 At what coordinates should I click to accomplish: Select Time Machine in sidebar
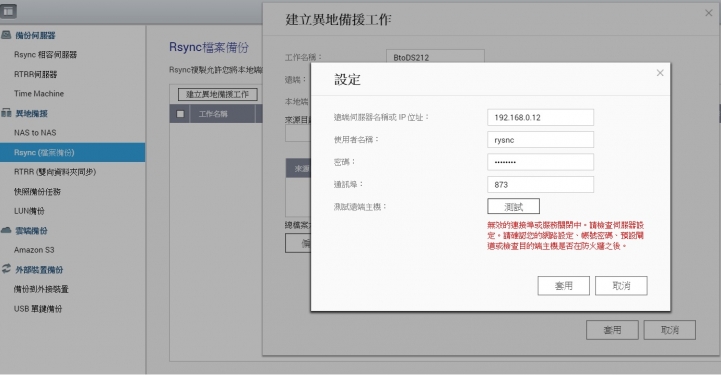click(x=39, y=93)
